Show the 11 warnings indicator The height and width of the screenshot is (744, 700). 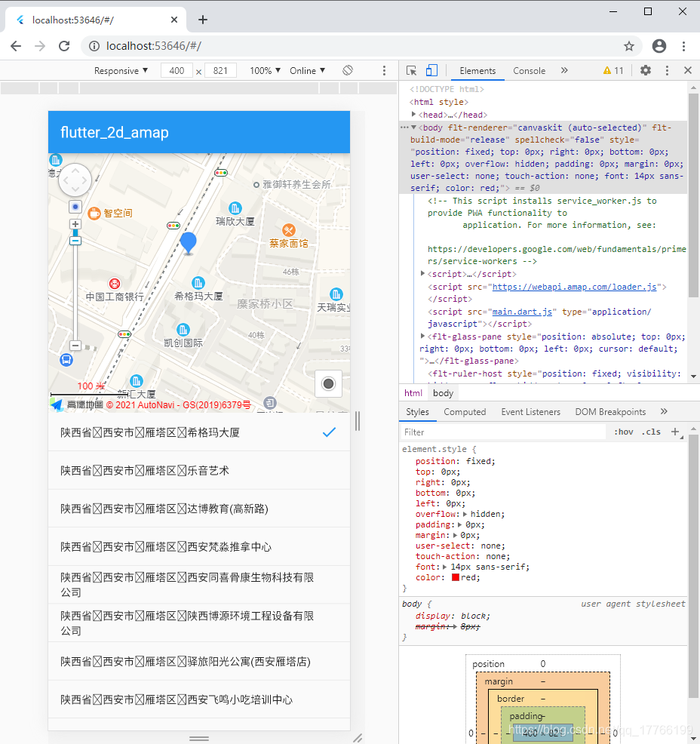point(613,71)
